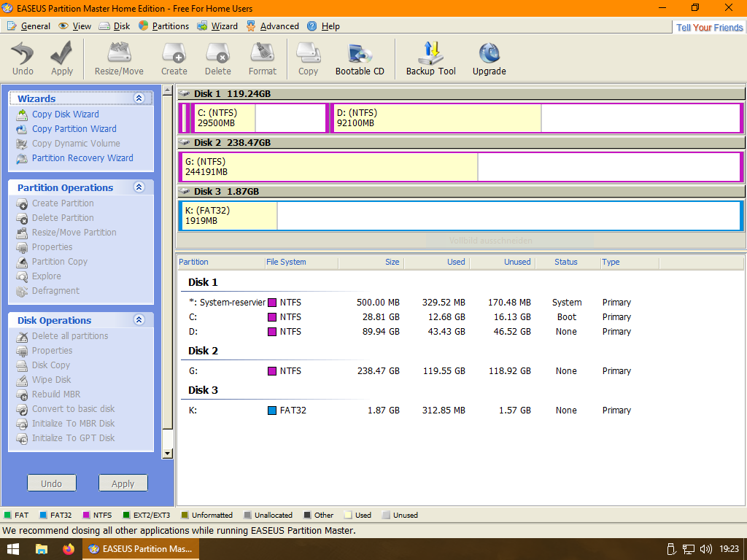Open the Windows Start menu
The height and width of the screenshot is (560, 747).
[x=13, y=549]
